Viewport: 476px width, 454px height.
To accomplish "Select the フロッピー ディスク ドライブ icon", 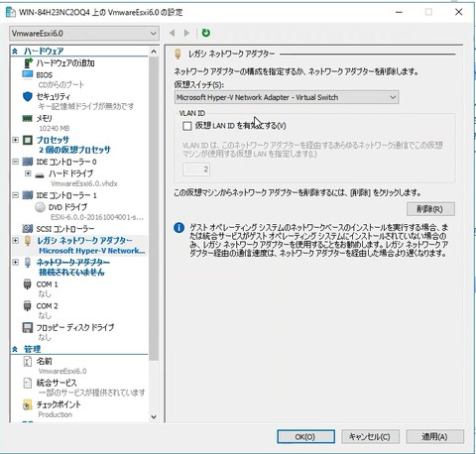I will [x=28, y=327].
